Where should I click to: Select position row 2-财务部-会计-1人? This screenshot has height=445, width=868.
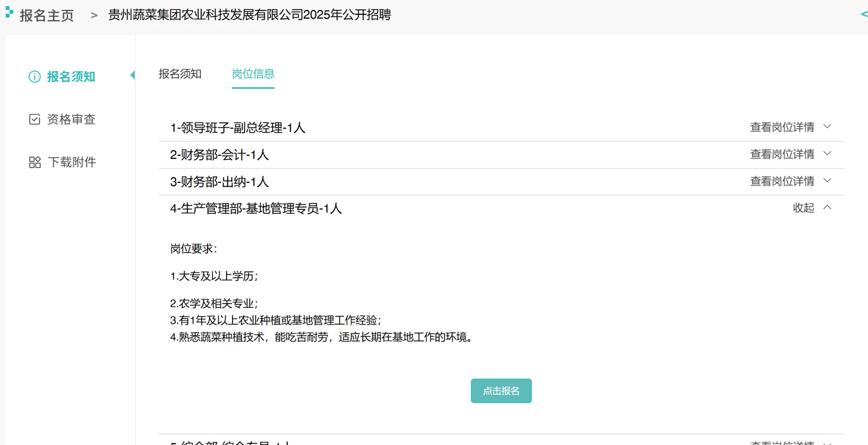click(x=501, y=155)
